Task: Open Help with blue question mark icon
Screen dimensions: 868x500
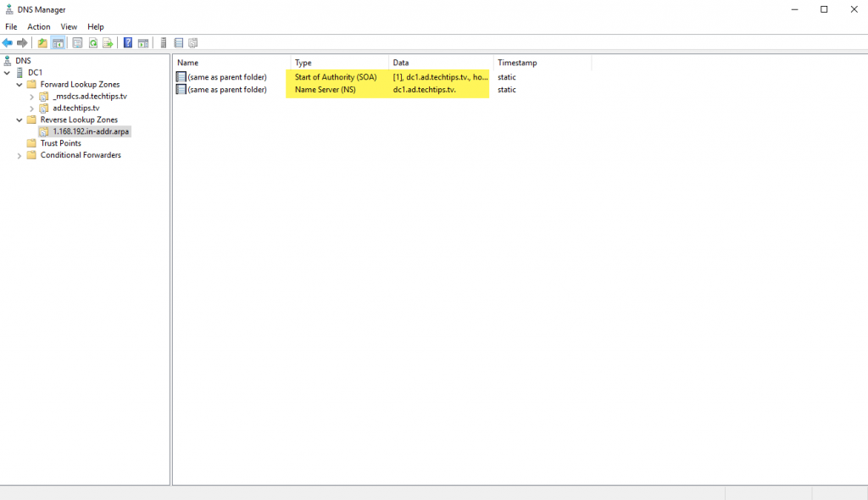Action: [x=128, y=42]
